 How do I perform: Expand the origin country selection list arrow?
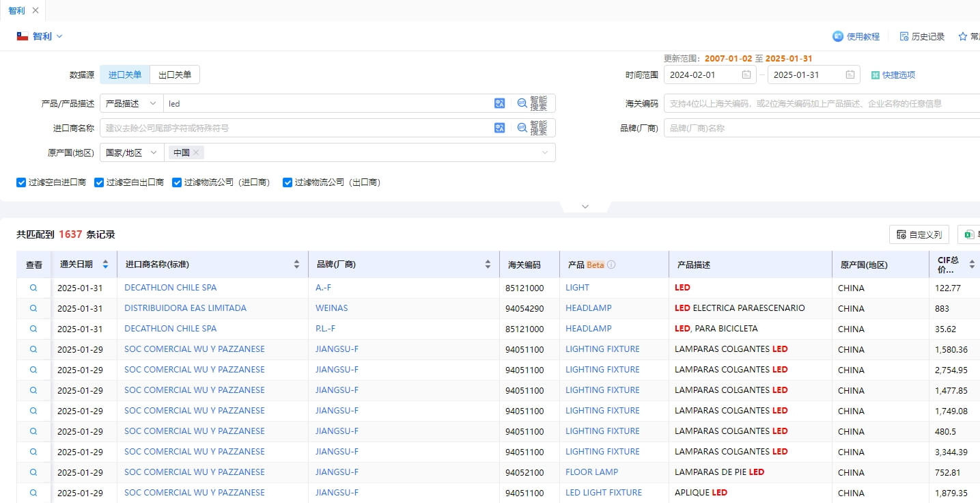coord(545,152)
